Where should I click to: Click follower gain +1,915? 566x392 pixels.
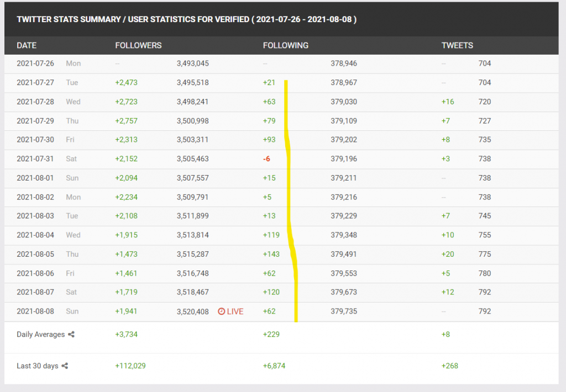pos(127,235)
